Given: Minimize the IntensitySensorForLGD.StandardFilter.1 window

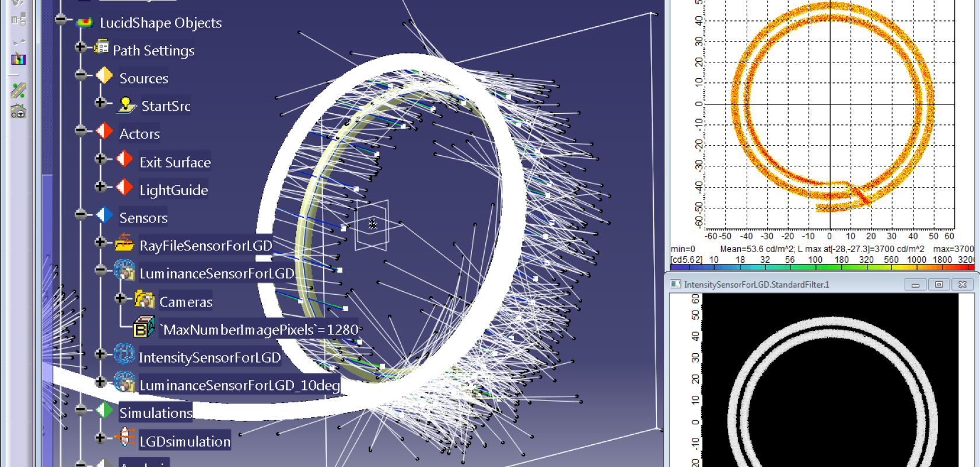Looking at the screenshot, I should (x=915, y=284).
